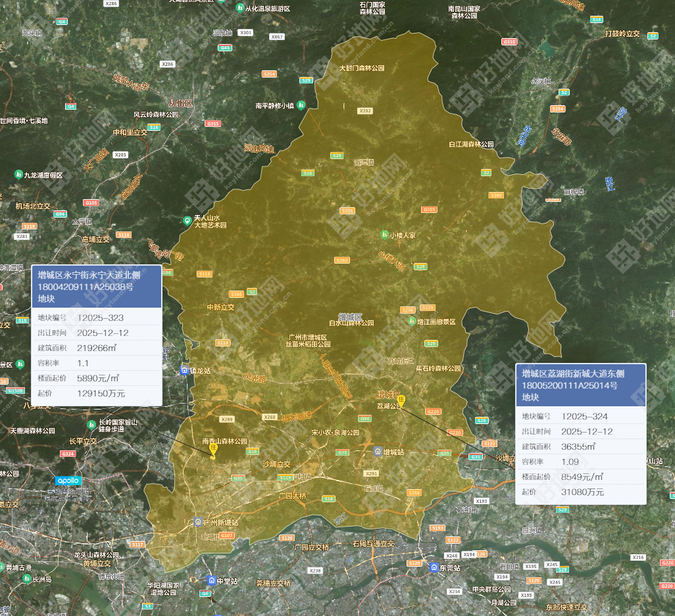Select the yellow 住 pin near 荔湖公园
Viewport: 675px width, 616px height.
(400, 400)
